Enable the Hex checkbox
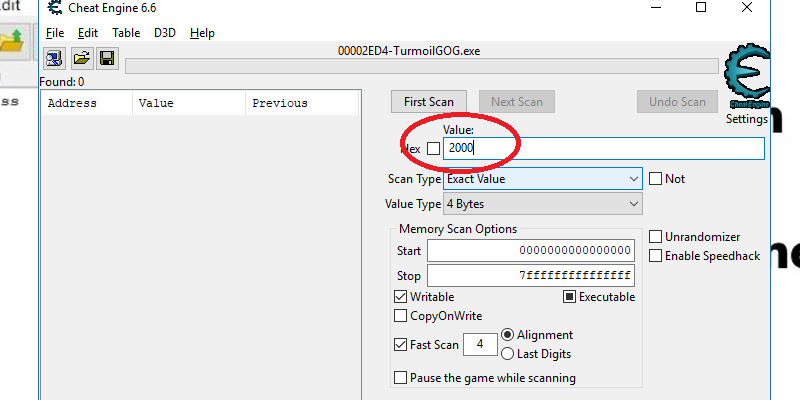The height and width of the screenshot is (400, 800). pos(433,149)
